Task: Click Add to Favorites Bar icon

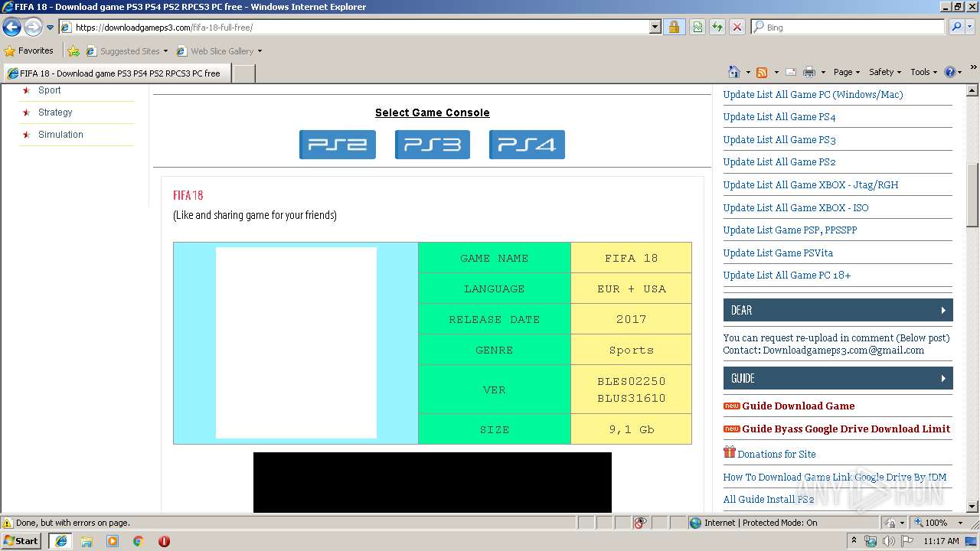Action: 73,51
